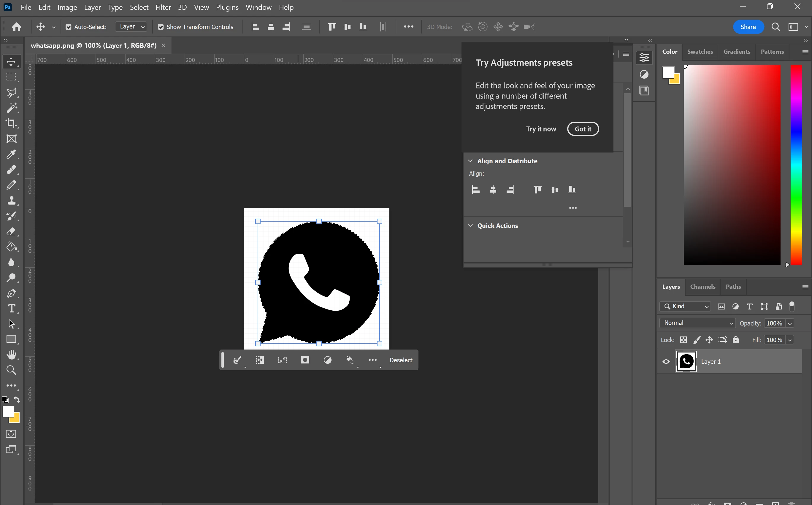This screenshot has width=812, height=505.
Task: Select the Zoom tool
Action: [x=11, y=370]
